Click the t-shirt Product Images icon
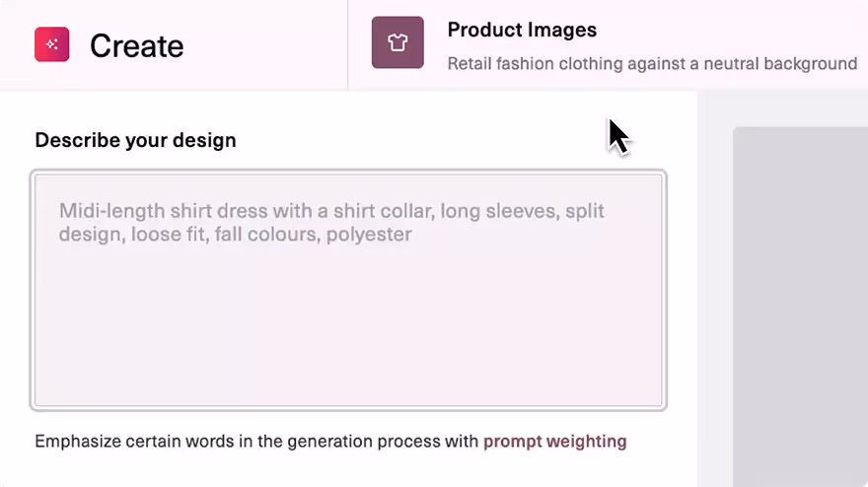This screenshot has width=868, height=487. click(x=398, y=42)
